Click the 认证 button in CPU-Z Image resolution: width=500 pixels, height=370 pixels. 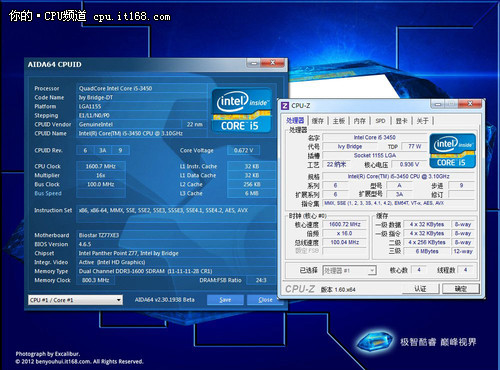pos(421,289)
